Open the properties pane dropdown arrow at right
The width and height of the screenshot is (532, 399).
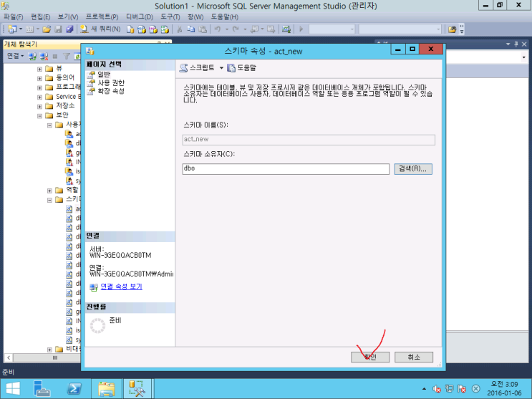pos(524,57)
